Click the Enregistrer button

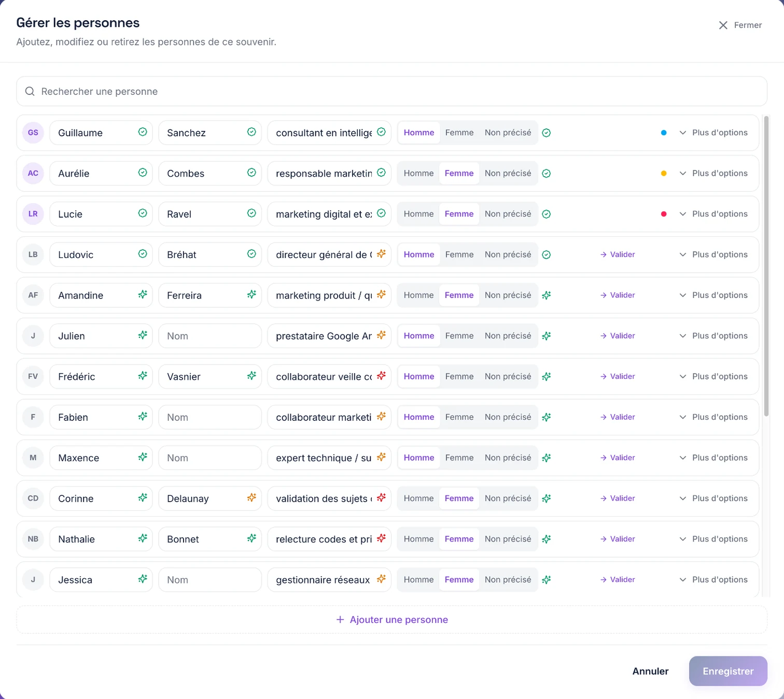(x=728, y=671)
